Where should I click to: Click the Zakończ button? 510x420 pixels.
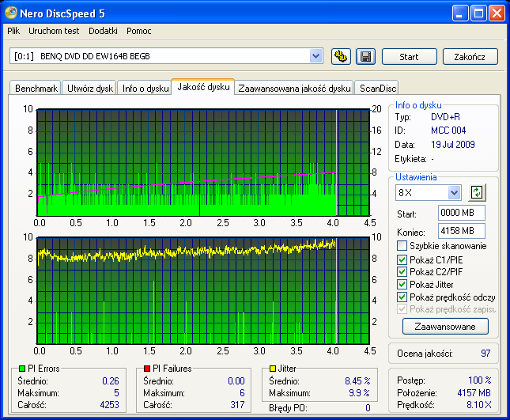pos(470,57)
